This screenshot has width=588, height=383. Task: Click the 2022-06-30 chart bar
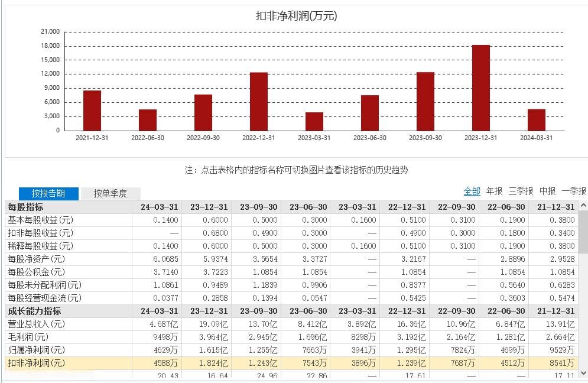click(148, 120)
